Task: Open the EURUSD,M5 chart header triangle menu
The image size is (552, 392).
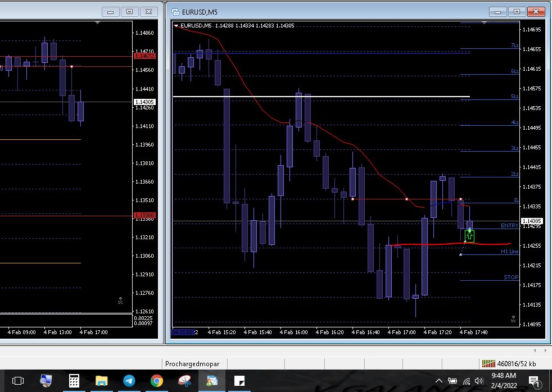Action: point(177,26)
